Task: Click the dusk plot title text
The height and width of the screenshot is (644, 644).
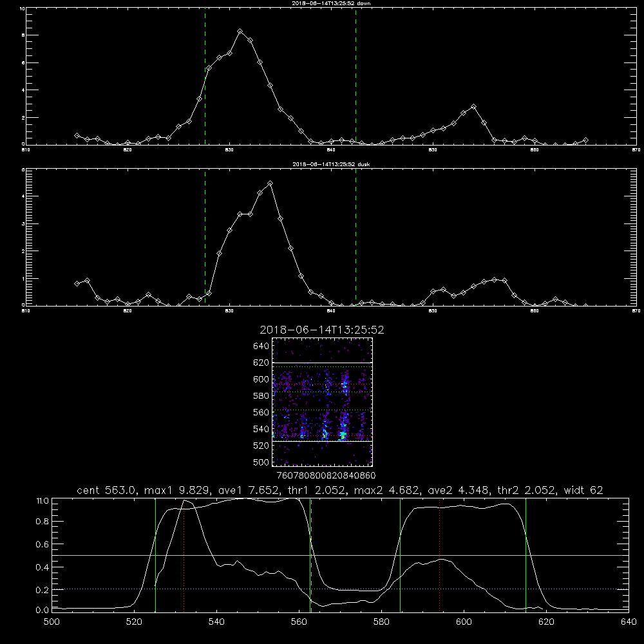Action: click(x=331, y=164)
